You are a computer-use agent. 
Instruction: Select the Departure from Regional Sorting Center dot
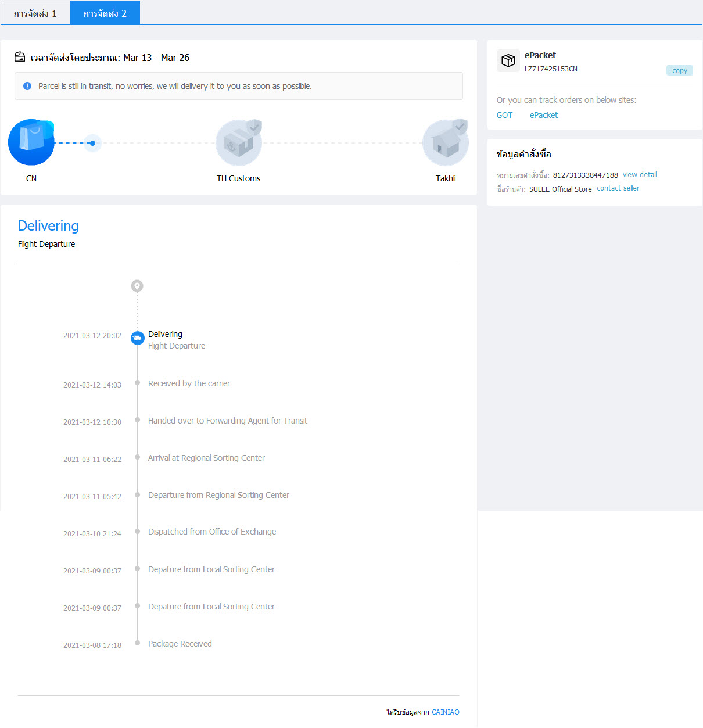138,494
